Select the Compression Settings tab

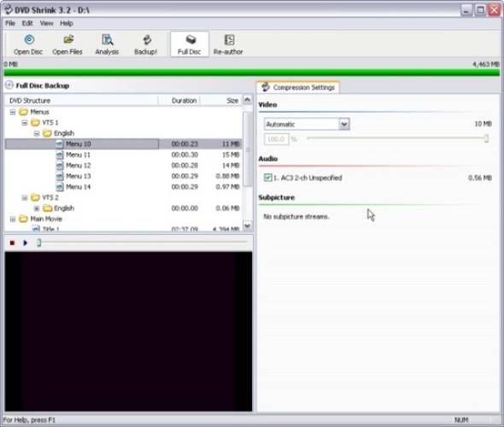pos(298,87)
